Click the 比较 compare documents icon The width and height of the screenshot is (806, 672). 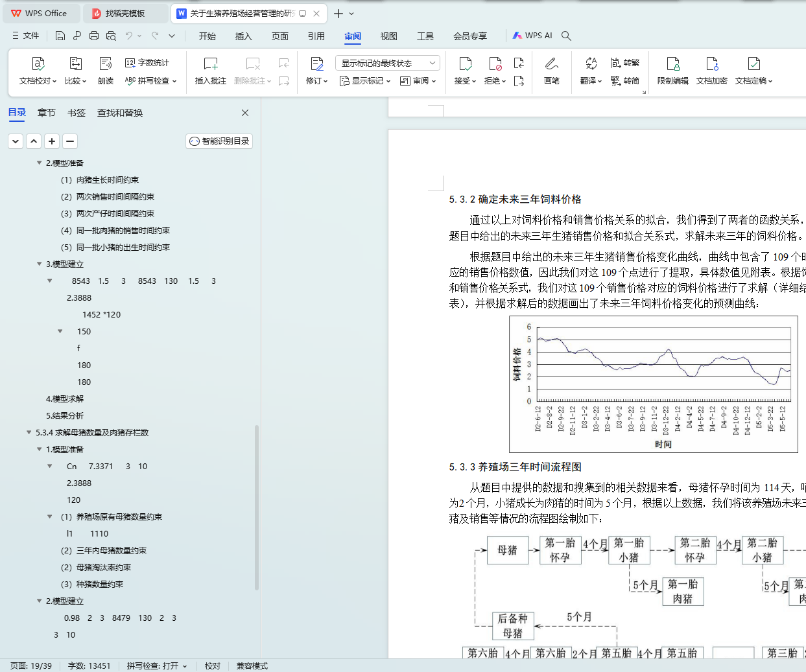(x=76, y=64)
